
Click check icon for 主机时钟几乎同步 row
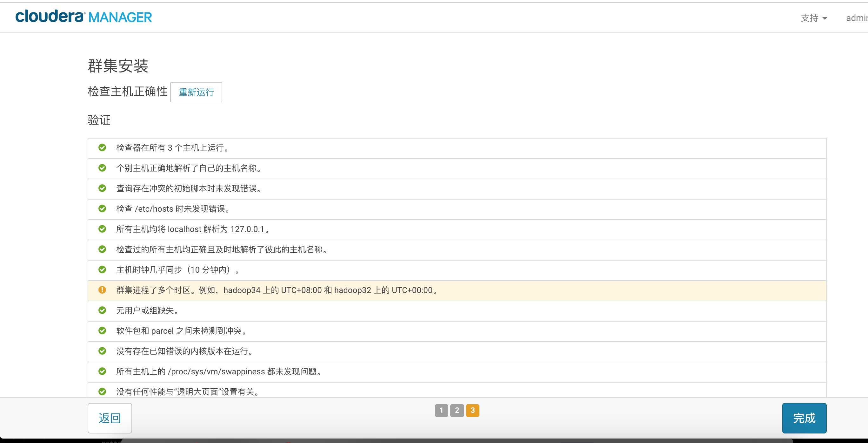tap(102, 269)
